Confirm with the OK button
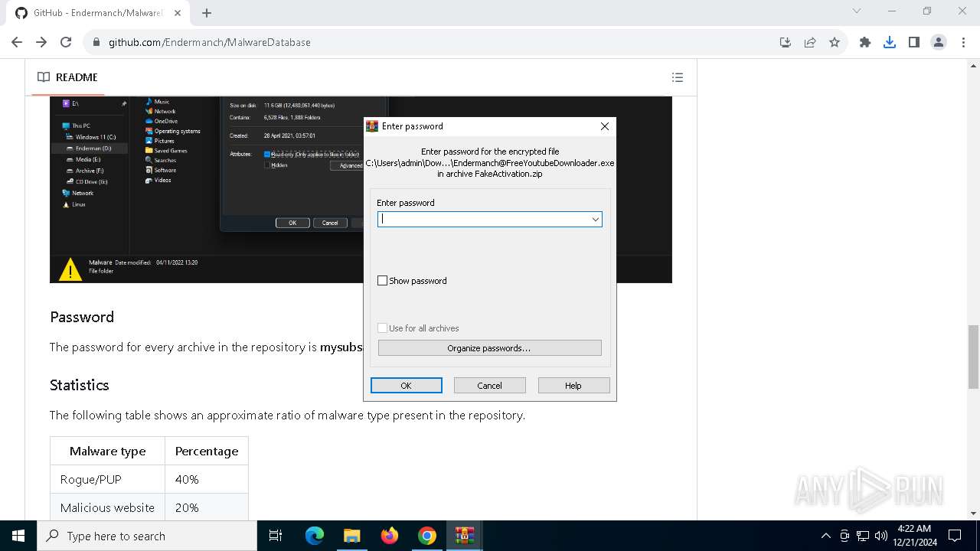 pyautogui.click(x=407, y=386)
